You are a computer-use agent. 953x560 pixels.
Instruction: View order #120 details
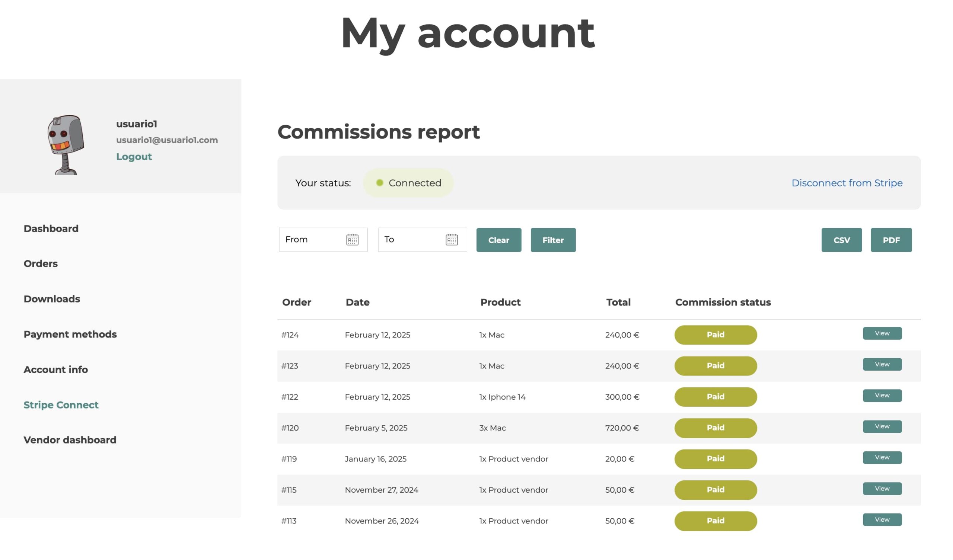pos(882,426)
